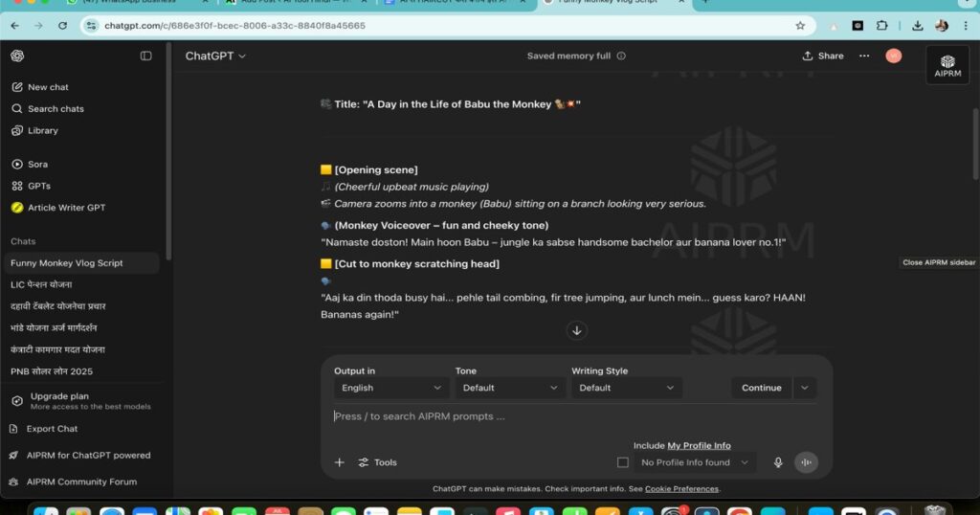Click Close AIPRM sidebar tooltip button
Screen dimensions: 980x515
click(x=939, y=262)
